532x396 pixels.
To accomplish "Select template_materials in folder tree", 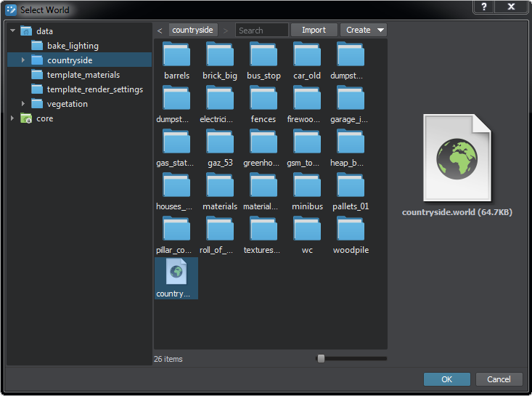I will [x=83, y=75].
